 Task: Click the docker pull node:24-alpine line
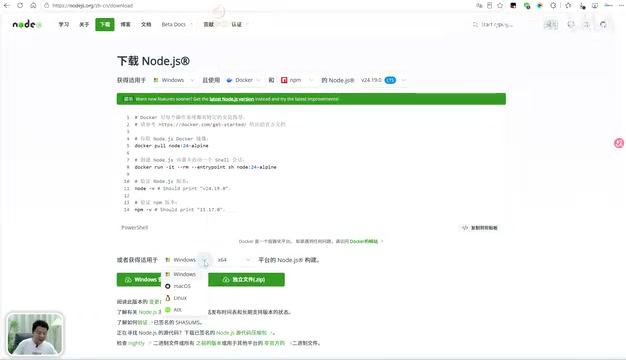tap(171, 146)
